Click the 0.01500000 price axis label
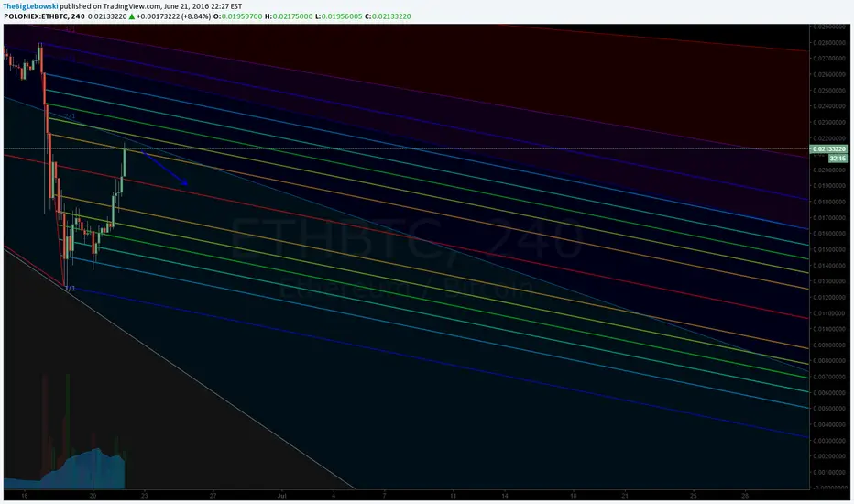 click(829, 249)
